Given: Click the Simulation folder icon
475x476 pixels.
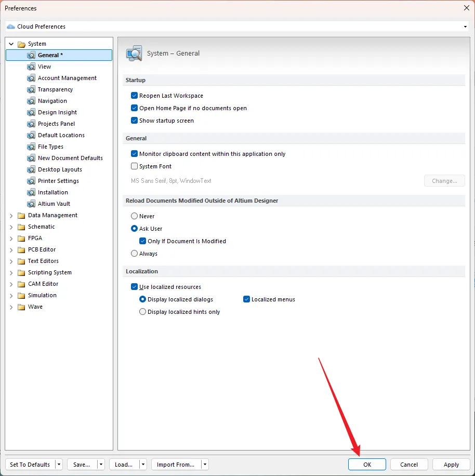Looking at the screenshot, I should [x=21, y=296].
